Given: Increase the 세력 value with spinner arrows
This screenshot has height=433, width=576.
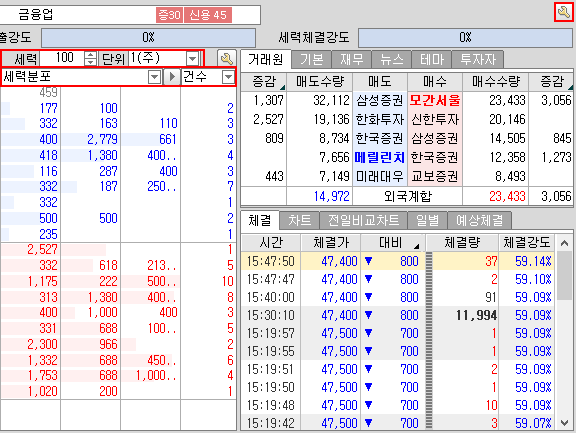Looking at the screenshot, I should [x=90, y=55].
